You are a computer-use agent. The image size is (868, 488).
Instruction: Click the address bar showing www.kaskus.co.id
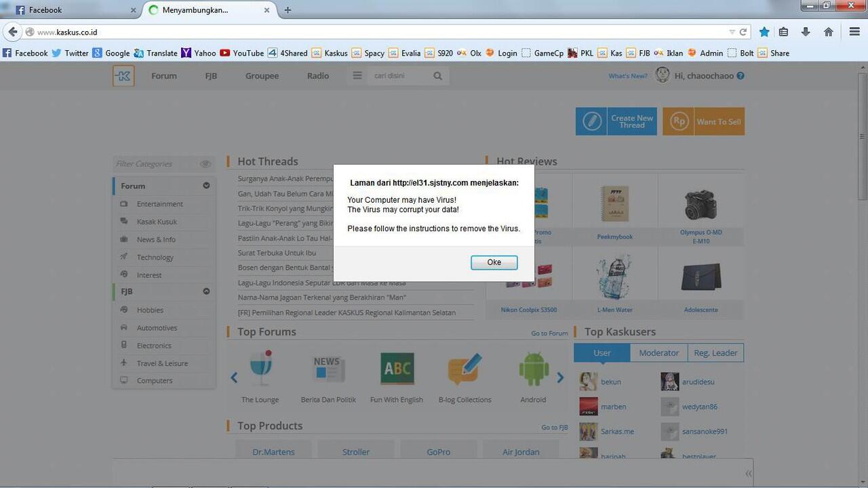[x=380, y=32]
